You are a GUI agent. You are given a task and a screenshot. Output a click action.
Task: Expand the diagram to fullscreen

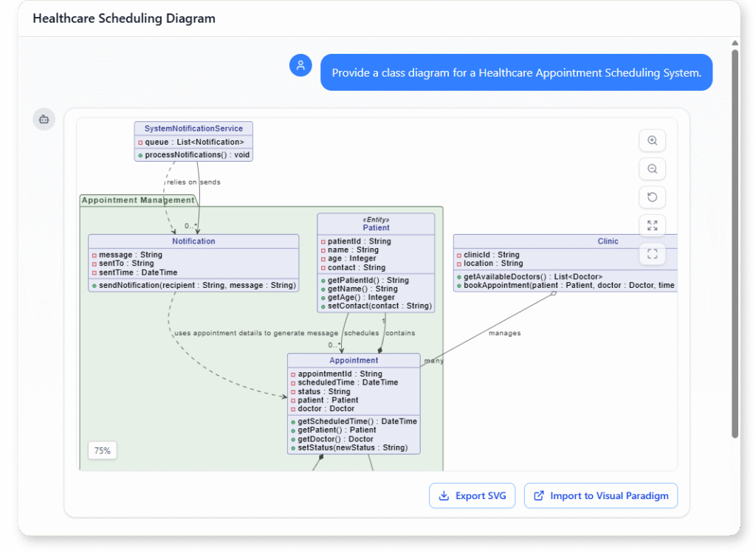[x=652, y=226]
